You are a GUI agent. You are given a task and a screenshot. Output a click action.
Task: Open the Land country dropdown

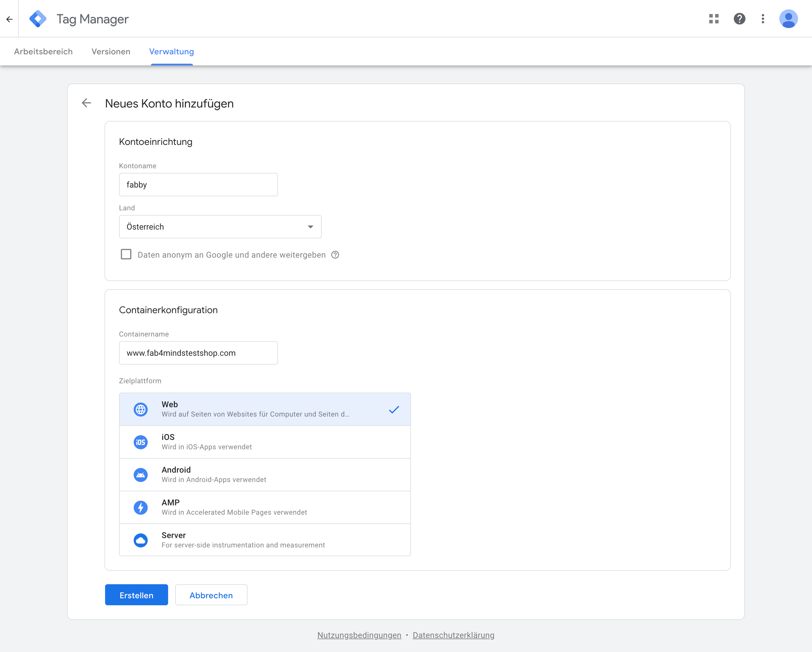click(220, 226)
